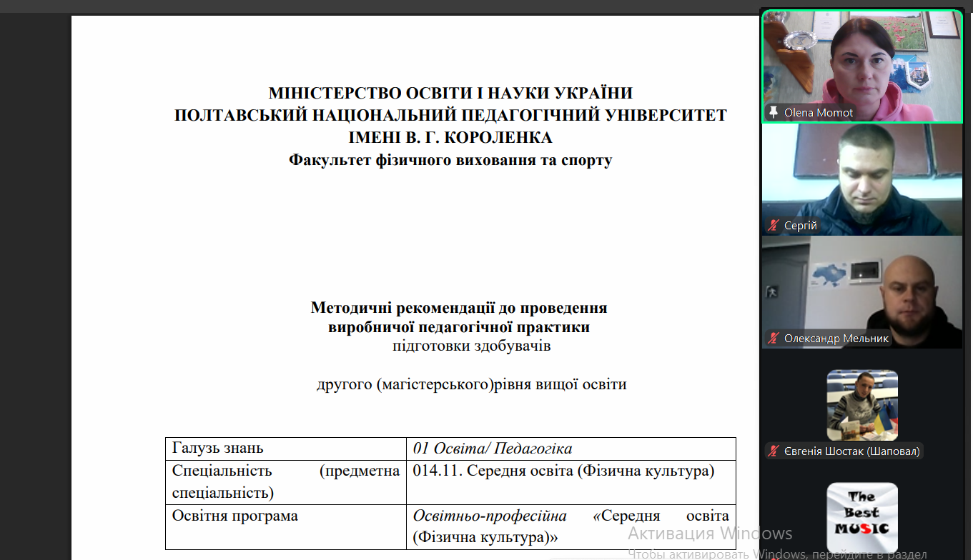Click Євгенія Шостак's profile picture
Image resolution: width=973 pixels, height=560 pixels.
pyautogui.click(x=862, y=405)
